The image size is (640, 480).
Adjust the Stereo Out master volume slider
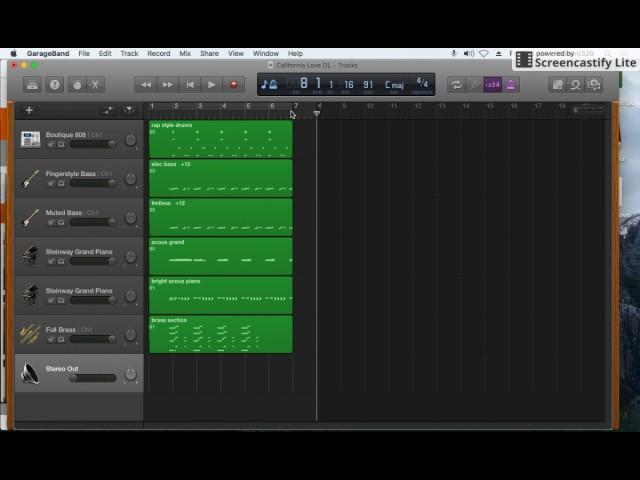point(93,378)
